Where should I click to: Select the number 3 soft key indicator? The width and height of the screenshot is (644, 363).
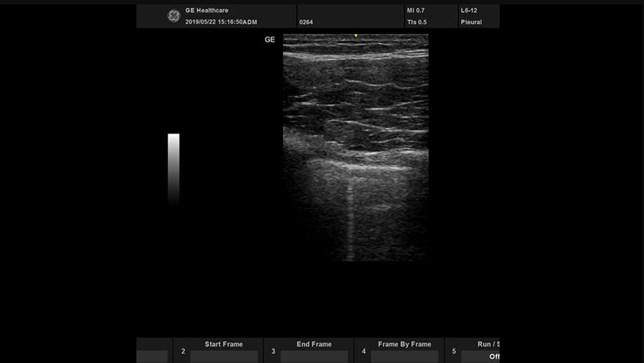(x=273, y=351)
